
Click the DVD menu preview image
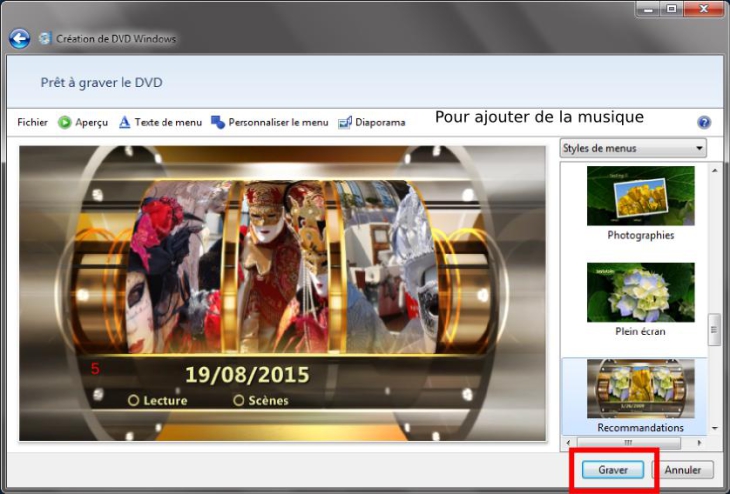(282, 293)
